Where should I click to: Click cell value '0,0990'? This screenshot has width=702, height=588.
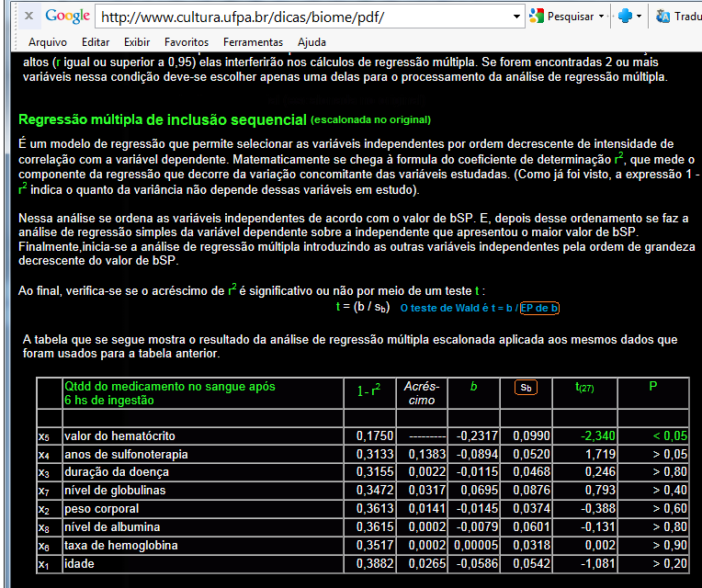[531, 435]
